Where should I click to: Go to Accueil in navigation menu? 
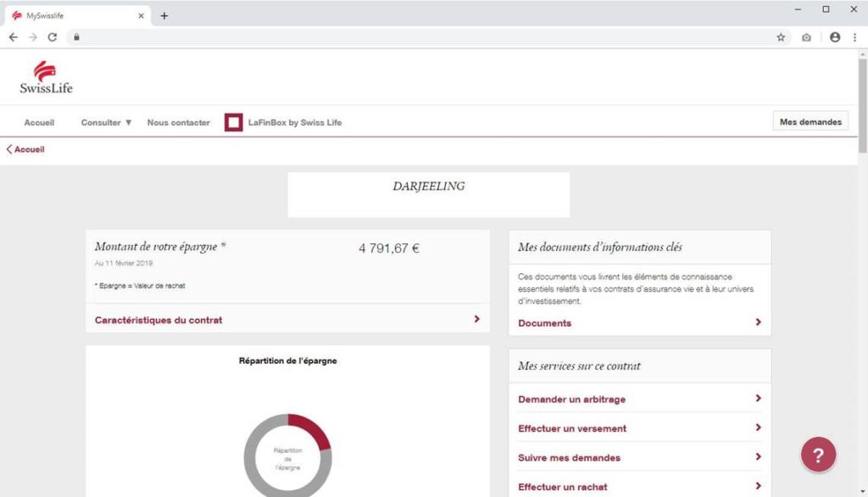(39, 122)
